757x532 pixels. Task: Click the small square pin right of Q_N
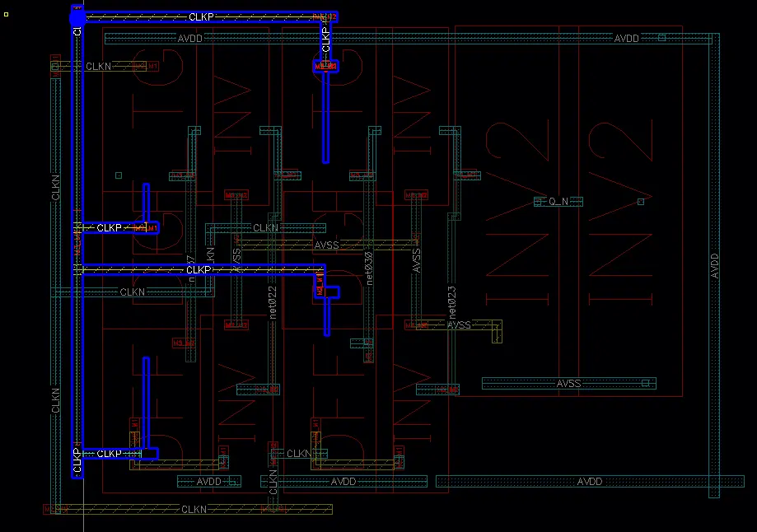click(641, 201)
